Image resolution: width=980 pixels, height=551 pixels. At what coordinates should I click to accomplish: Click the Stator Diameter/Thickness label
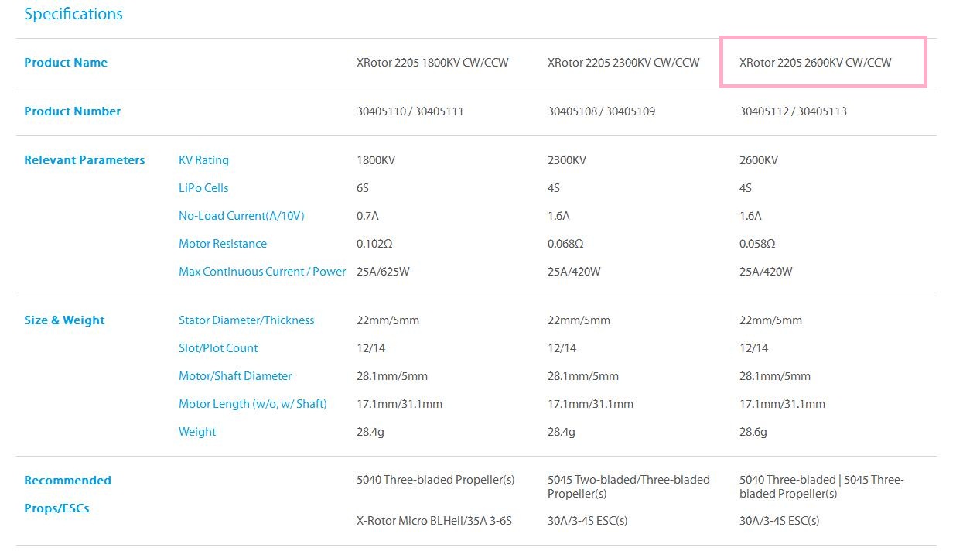click(247, 320)
